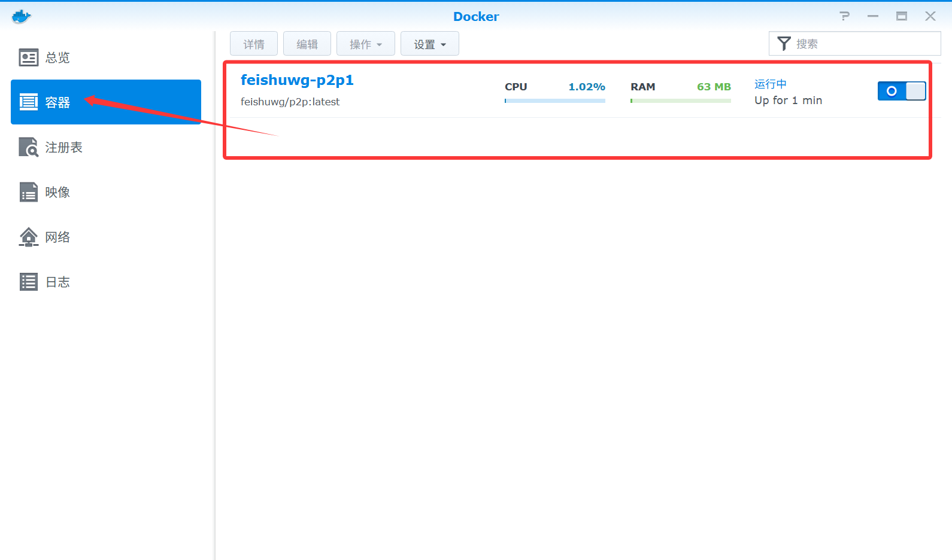
Task: Click the 1.02% CPU value
Action: pos(587,87)
